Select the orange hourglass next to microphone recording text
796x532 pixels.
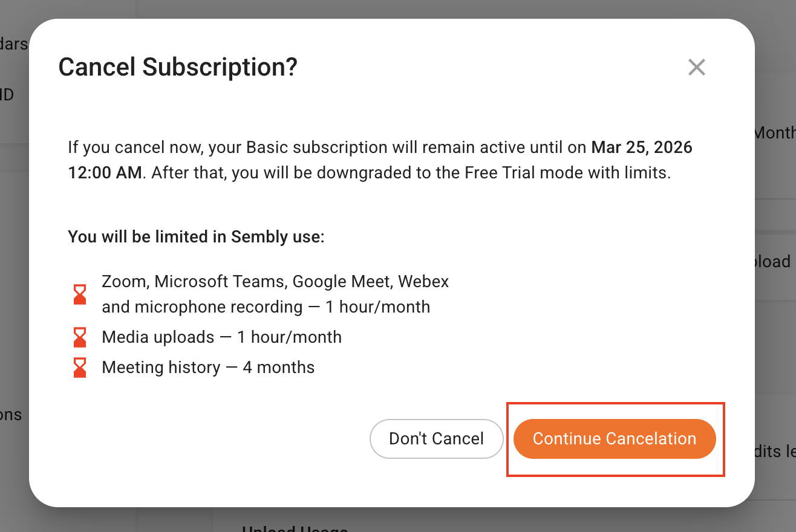coord(79,294)
